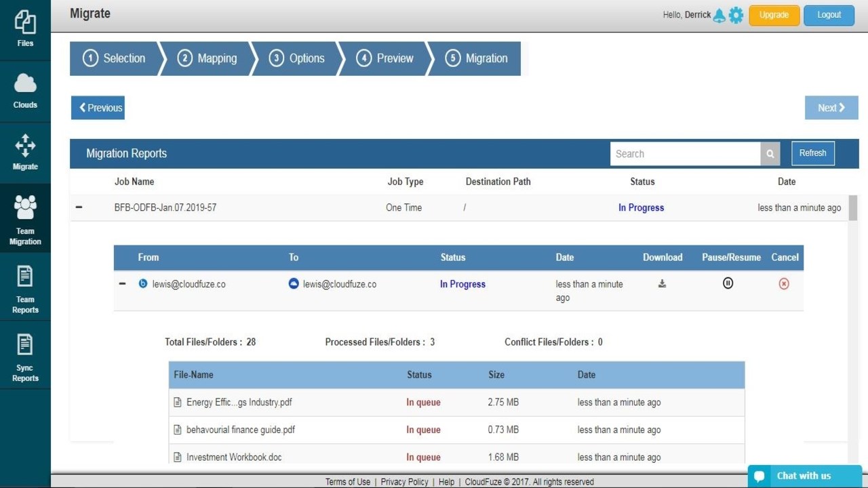The image size is (868, 488).
Task: Click the Job Name column header
Action: pos(134,182)
